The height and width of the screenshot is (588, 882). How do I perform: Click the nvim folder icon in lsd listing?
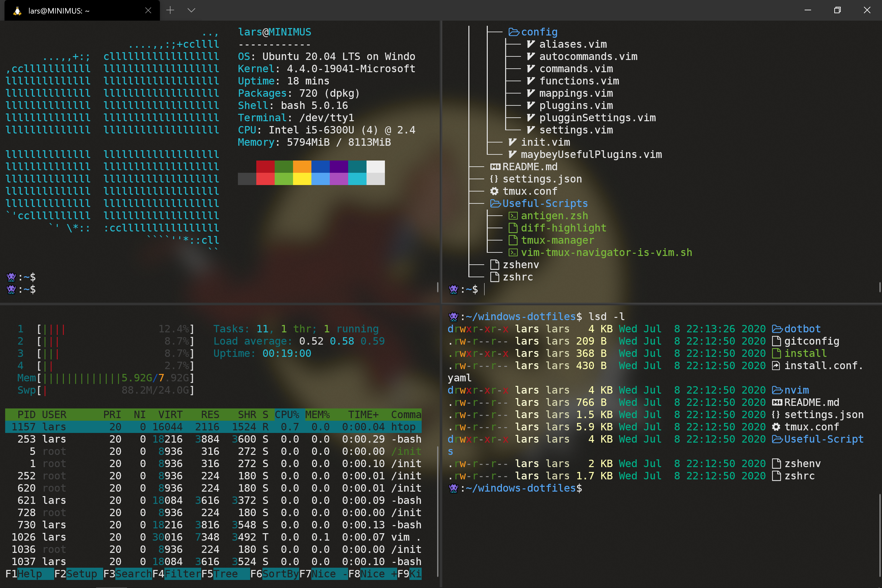pos(777,390)
